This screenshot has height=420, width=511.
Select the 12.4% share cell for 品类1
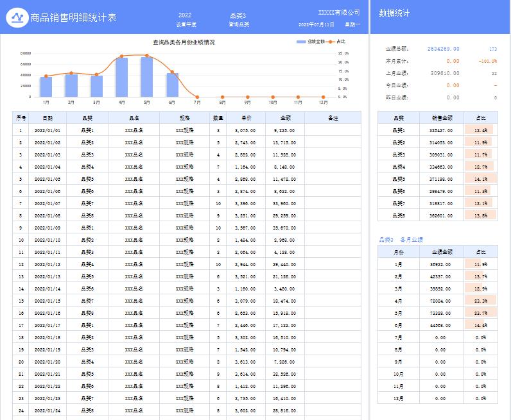point(481,130)
